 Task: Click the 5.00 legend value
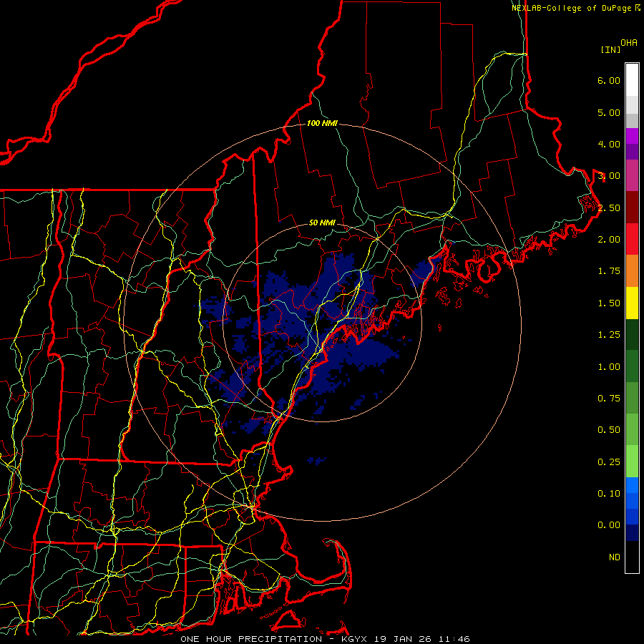(x=609, y=112)
